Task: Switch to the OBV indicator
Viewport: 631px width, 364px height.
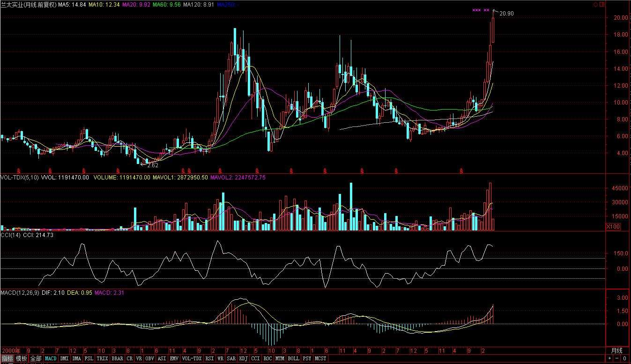Action: pos(150,358)
